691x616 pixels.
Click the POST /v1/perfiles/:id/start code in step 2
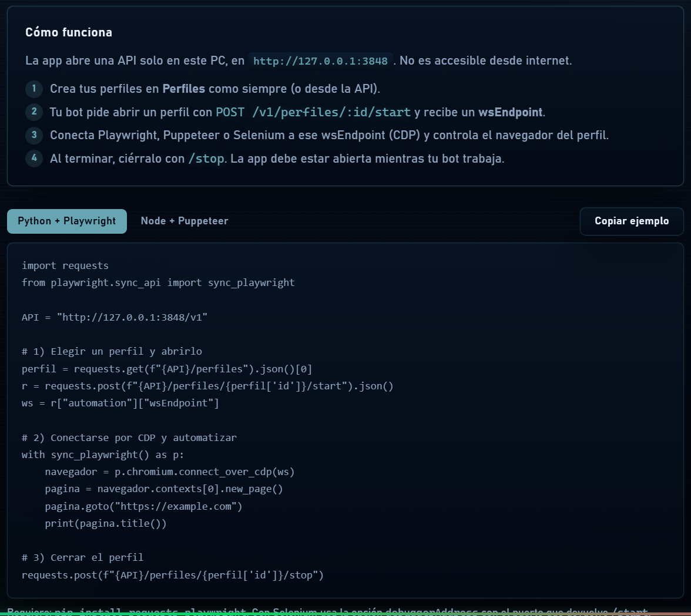click(x=313, y=112)
